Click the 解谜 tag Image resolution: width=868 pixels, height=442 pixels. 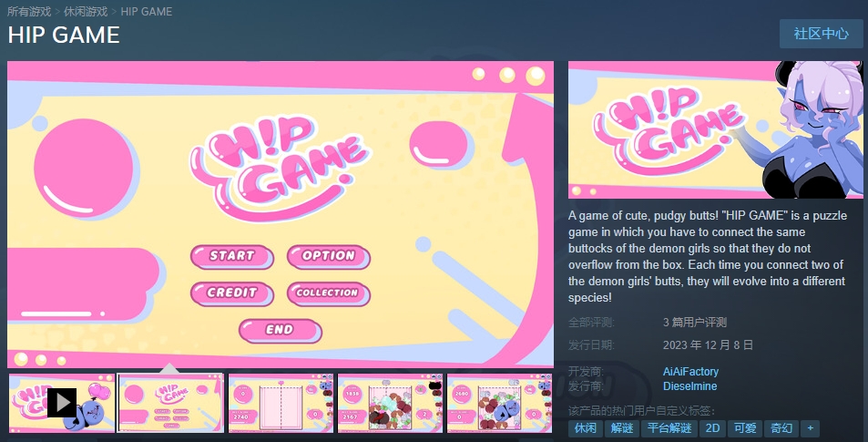622,428
